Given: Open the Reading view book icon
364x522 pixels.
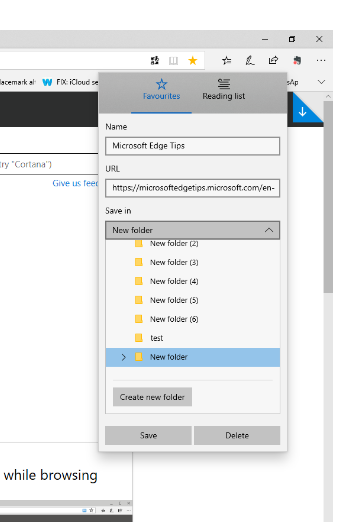Looking at the screenshot, I should point(173,61).
